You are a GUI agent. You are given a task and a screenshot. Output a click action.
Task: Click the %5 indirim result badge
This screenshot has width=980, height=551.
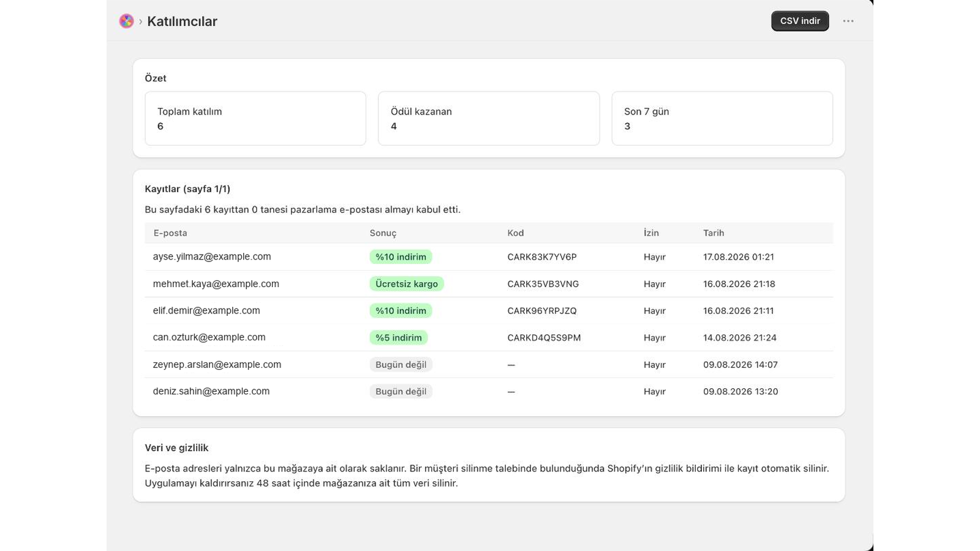click(x=399, y=337)
